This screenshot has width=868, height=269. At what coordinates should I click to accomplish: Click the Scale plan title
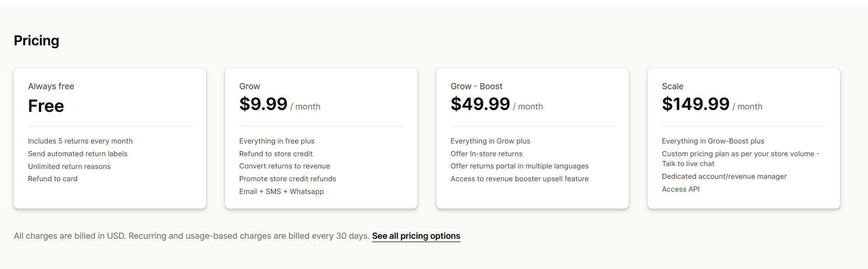(x=672, y=86)
